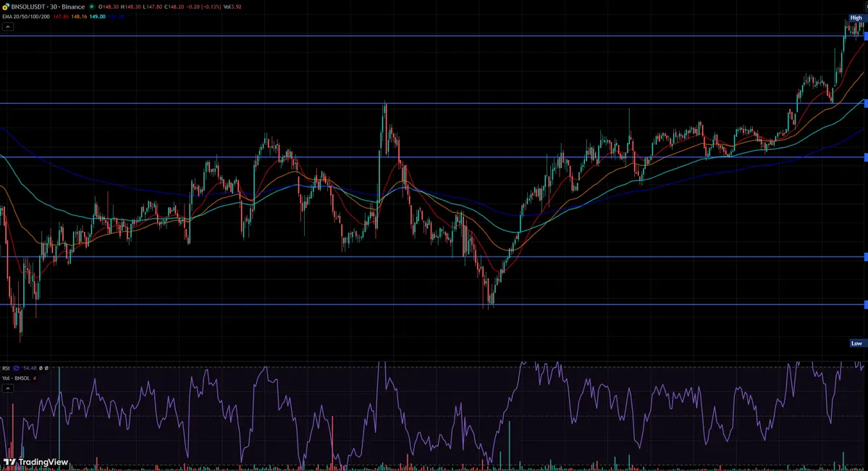Select the high price H148.30

coord(130,7)
